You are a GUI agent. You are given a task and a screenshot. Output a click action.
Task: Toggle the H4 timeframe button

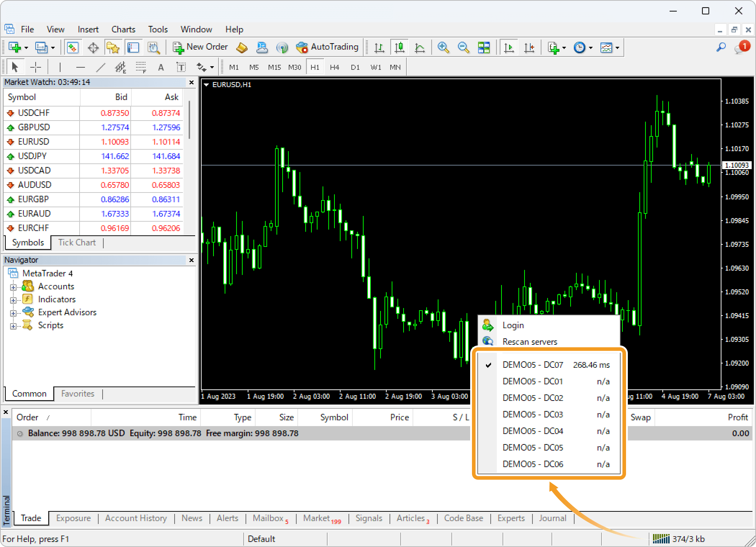point(334,67)
